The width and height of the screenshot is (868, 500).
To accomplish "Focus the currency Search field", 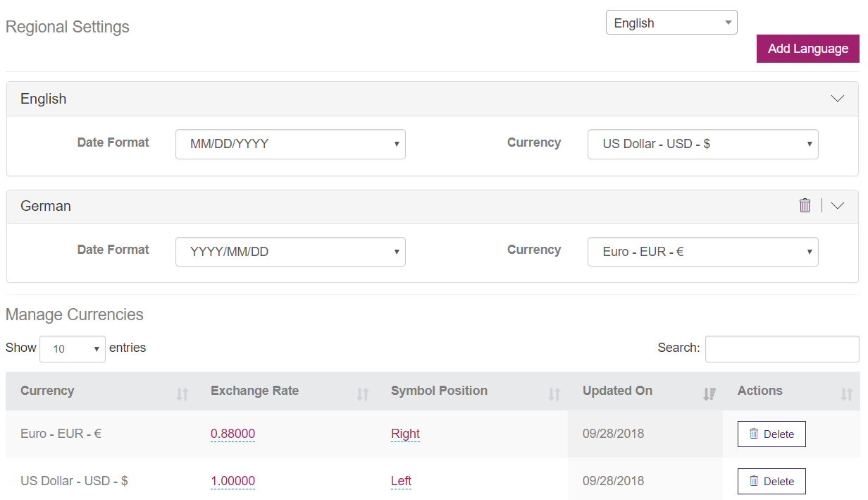I will coord(782,348).
